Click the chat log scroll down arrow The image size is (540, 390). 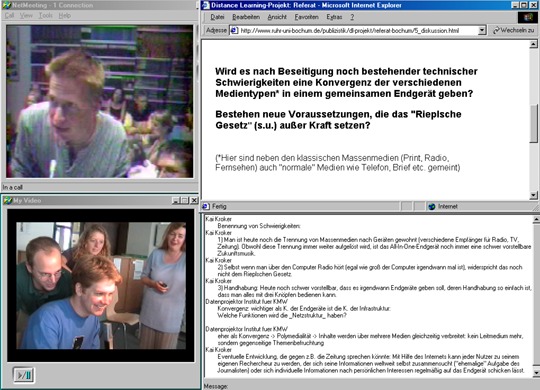point(536,372)
